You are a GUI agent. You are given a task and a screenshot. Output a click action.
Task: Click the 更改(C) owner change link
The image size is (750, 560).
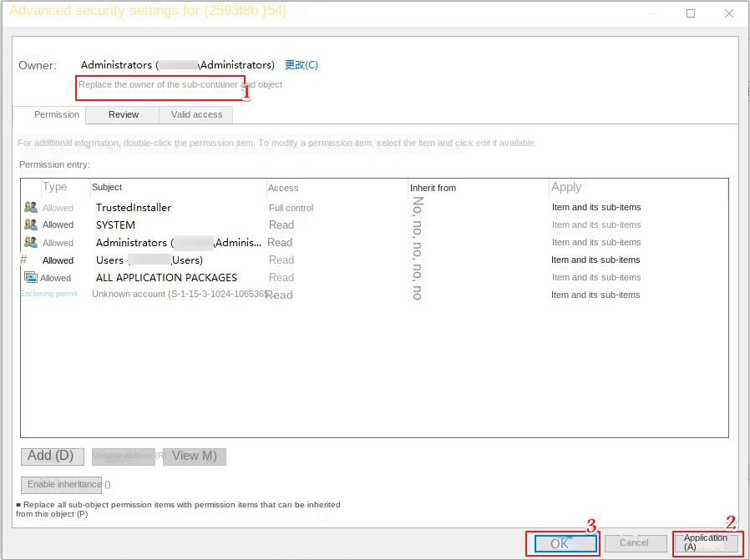(x=301, y=65)
